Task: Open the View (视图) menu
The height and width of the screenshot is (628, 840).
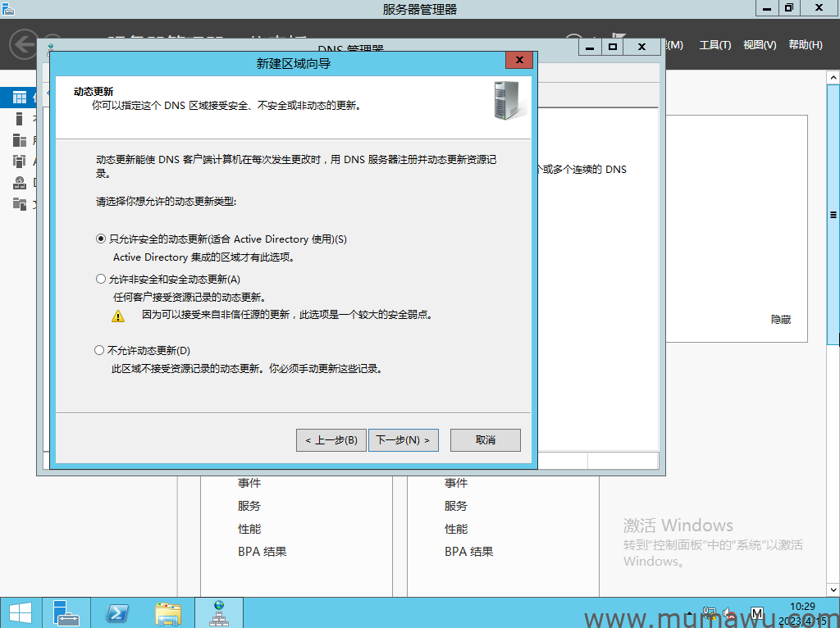Action: (x=759, y=45)
